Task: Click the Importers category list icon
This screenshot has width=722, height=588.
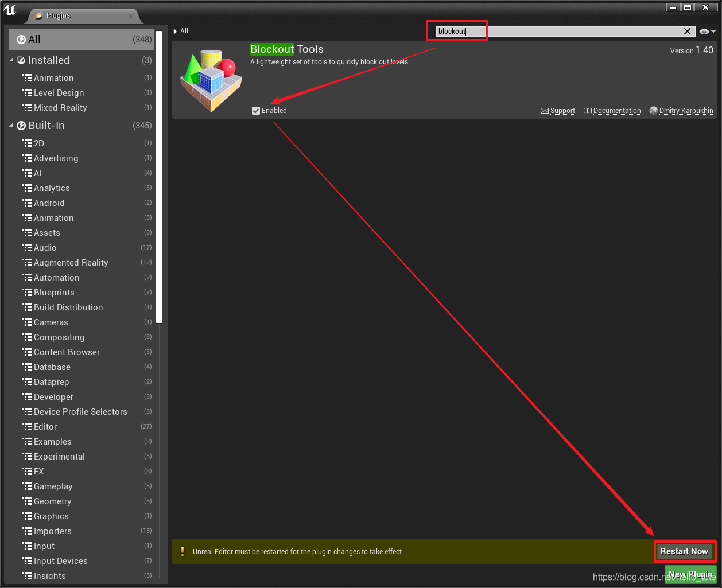Action: pos(27,531)
